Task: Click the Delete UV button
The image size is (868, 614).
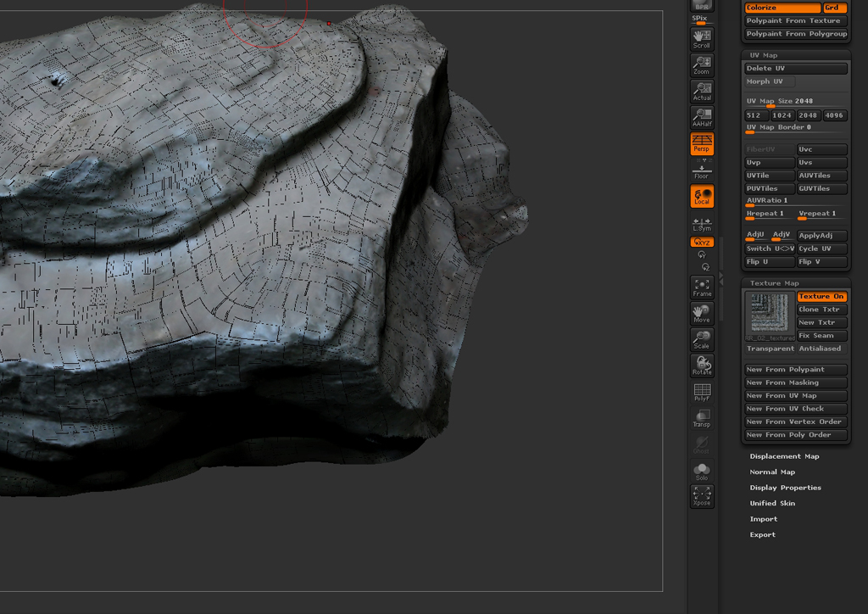Action: [x=796, y=68]
